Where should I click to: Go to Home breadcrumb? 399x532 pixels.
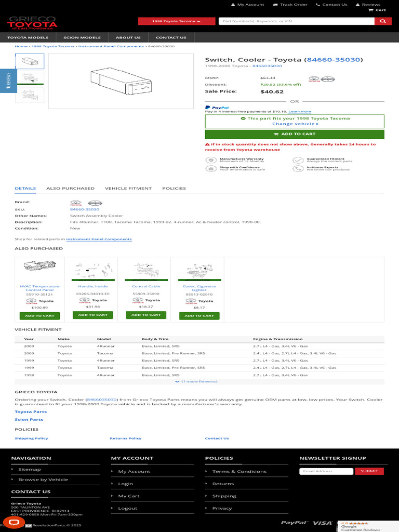tap(21, 46)
